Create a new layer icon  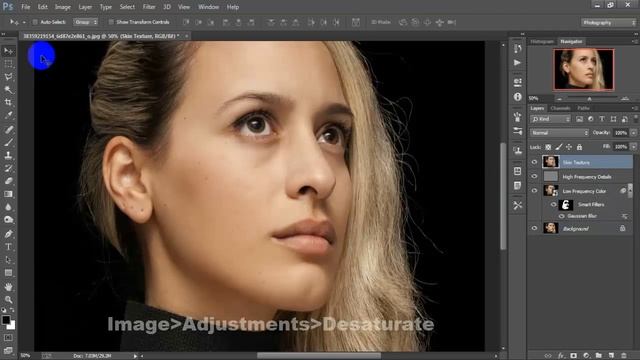pos(611,356)
